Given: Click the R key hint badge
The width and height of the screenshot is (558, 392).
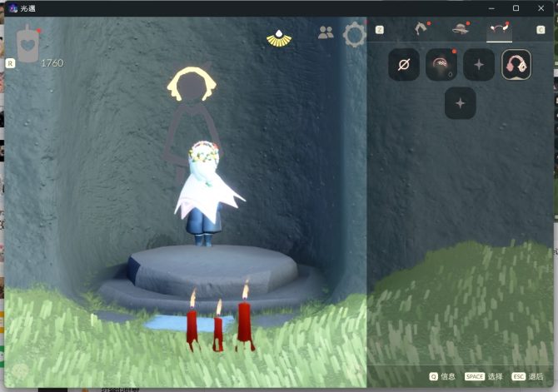Looking at the screenshot, I should pos(10,63).
